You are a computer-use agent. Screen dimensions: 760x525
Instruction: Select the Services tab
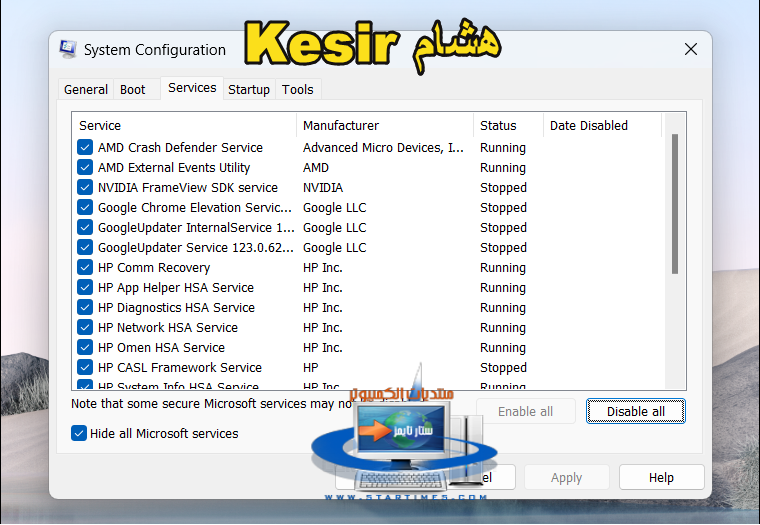point(192,88)
